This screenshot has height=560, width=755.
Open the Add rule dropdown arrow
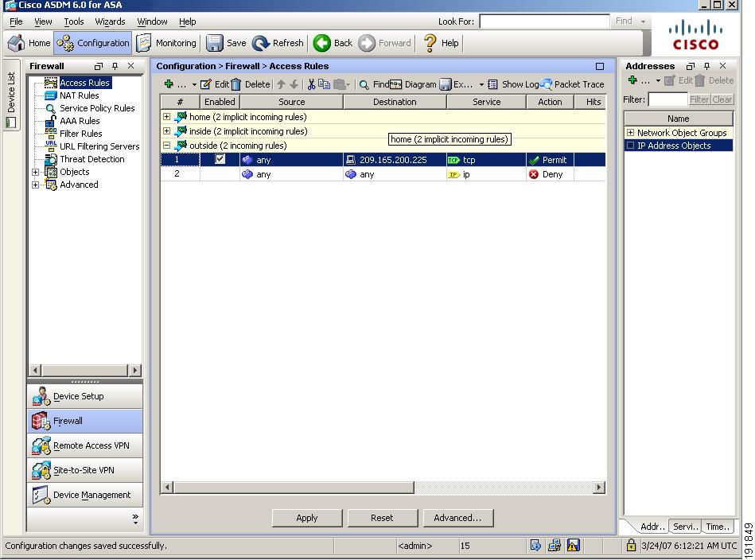point(194,85)
